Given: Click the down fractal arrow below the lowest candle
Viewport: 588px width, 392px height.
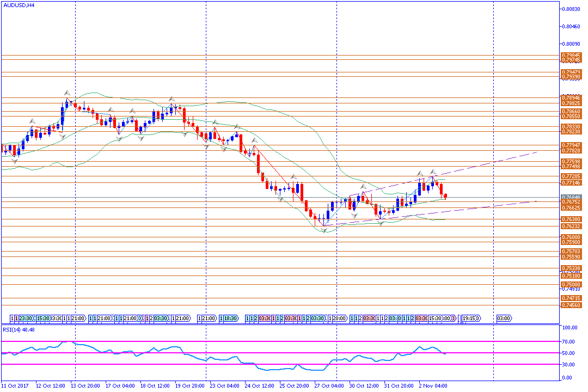Looking at the screenshot, I should (324, 230).
